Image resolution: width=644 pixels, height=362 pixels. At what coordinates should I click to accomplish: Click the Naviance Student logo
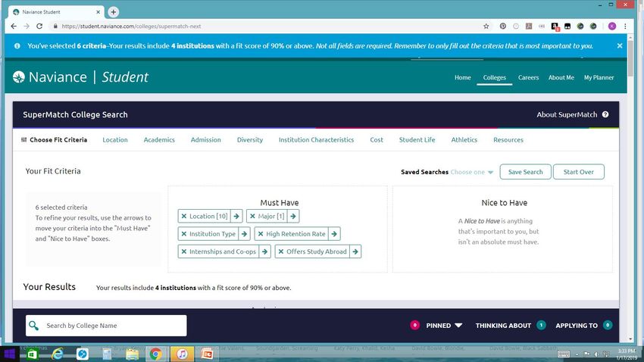[x=80, y=76]
